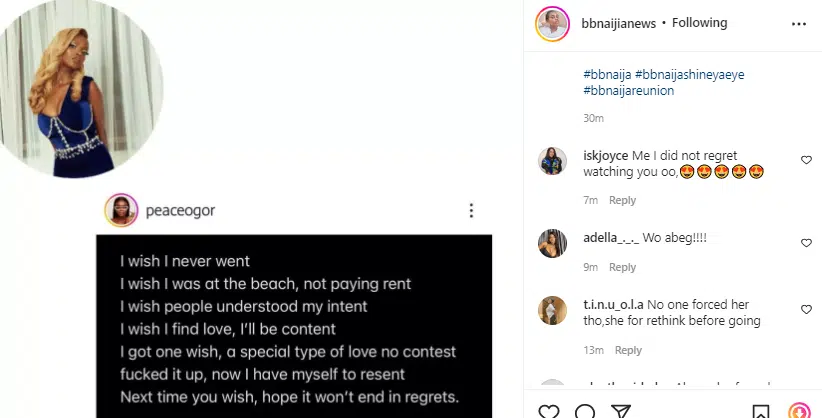
Task: Reply to adella's 'Wo abeg' comment
Action: click(x=622, y=267)
